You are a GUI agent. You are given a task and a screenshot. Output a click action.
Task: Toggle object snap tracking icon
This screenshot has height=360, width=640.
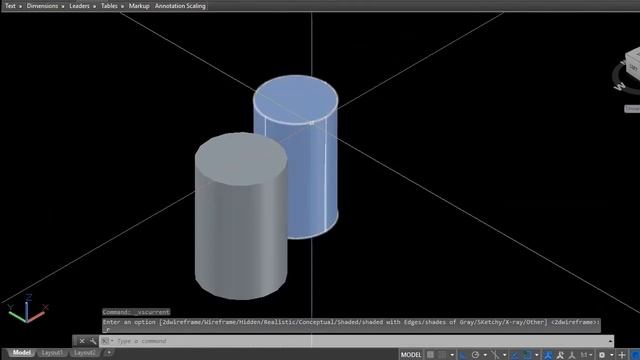(x=516, y=355)
